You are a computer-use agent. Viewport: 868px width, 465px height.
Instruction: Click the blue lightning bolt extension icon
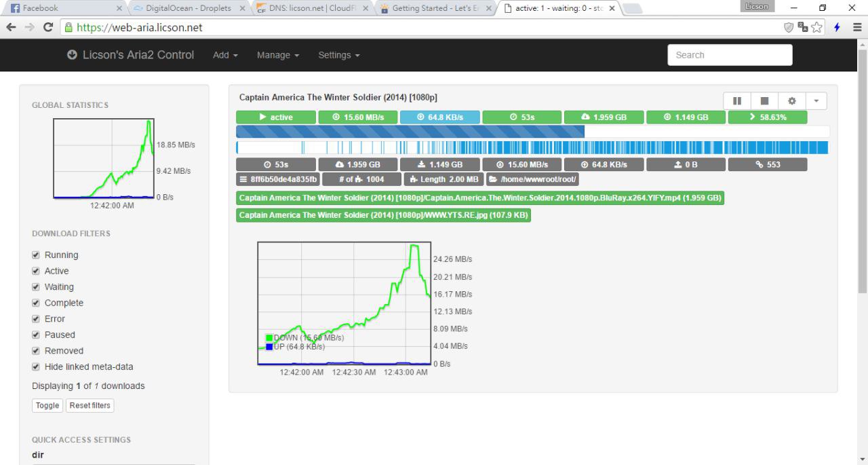[x=837, y=28]
